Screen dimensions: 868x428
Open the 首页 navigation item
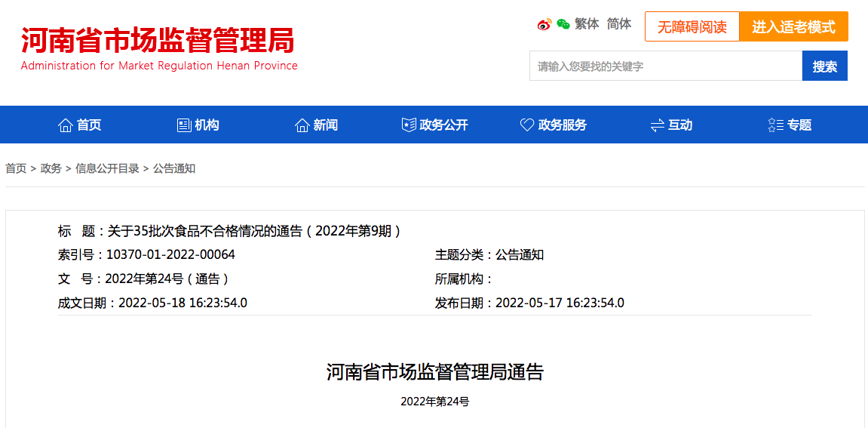[x=89, y=125]
